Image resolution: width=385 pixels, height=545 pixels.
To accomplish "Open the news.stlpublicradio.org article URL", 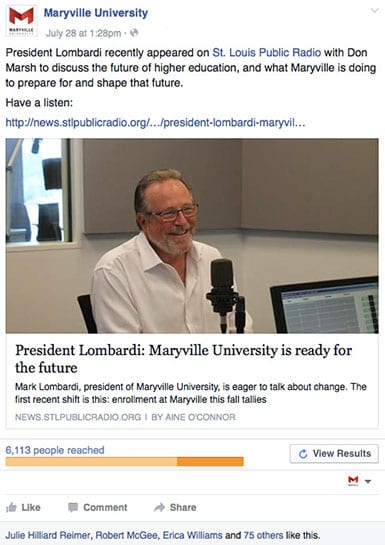I will tap(155, 123).
